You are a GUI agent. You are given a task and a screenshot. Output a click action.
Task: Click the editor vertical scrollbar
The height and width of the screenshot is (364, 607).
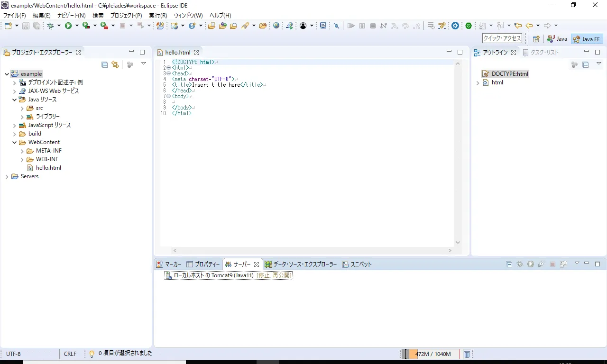pos(458,153)
